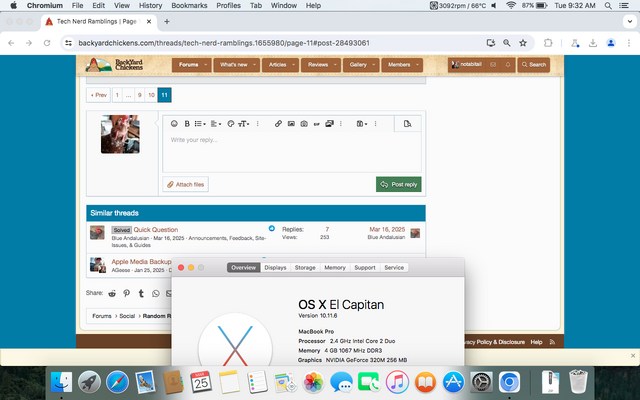Toggle bold formatting in reply editor
This screenshot has height=400, width=640.
click(x=187, y=124)
